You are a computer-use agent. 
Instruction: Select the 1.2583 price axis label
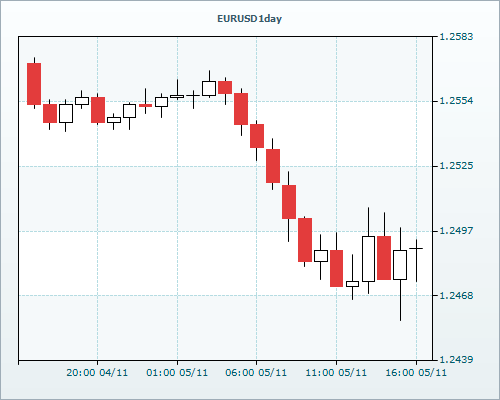point(456,36)
